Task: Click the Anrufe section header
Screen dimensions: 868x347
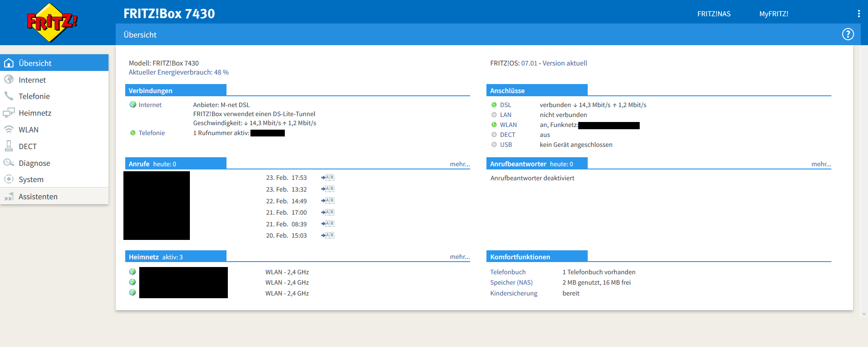Action: point(175,164)
